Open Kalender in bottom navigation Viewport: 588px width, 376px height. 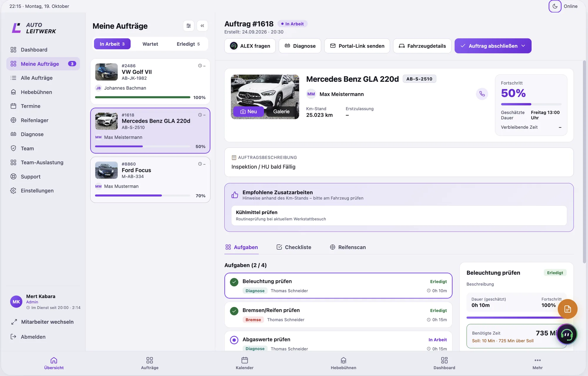coord(245,363)
